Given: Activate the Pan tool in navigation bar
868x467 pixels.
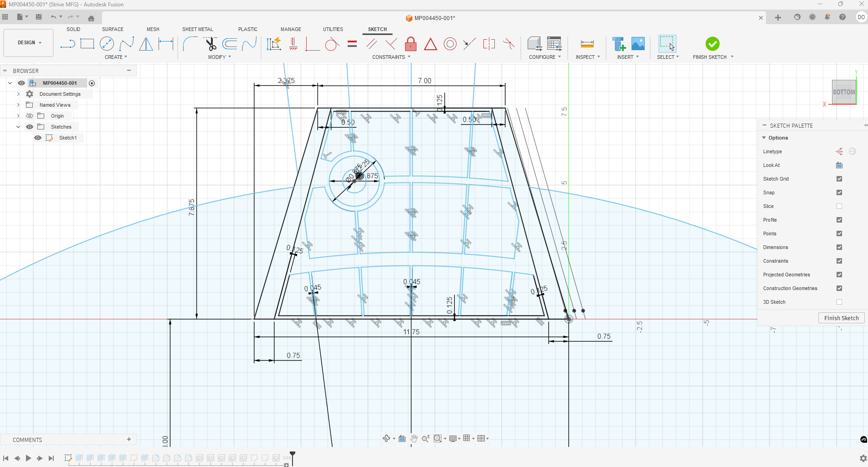Looking at the screenshot, I should [414, 438].
